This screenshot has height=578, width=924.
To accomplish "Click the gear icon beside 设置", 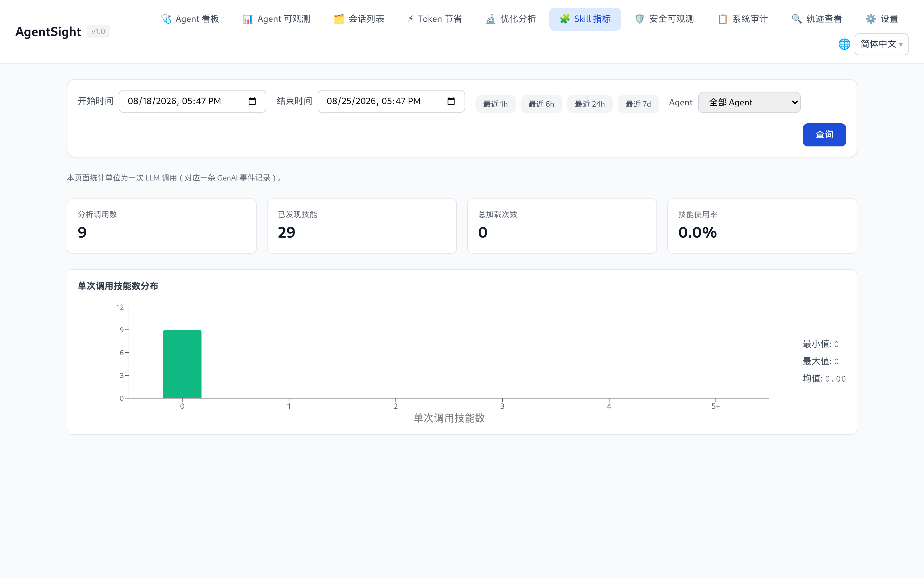I will 871,19.
